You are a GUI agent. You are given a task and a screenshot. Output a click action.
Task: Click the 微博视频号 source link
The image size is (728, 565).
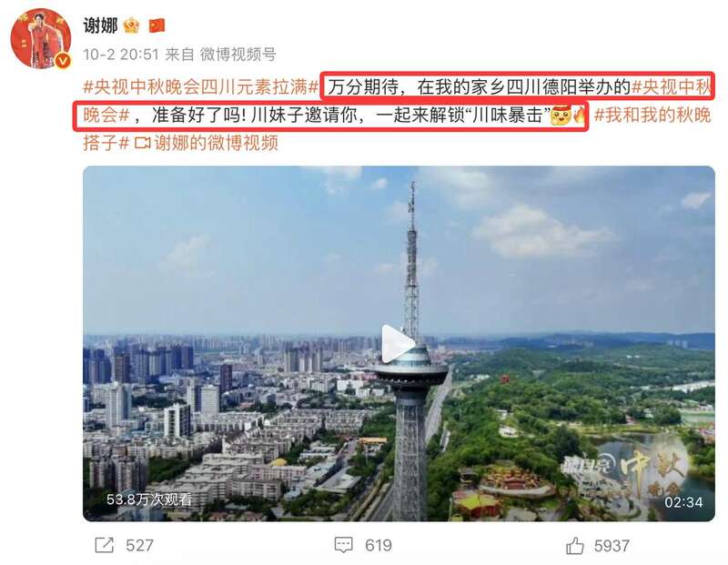[238, 55]
